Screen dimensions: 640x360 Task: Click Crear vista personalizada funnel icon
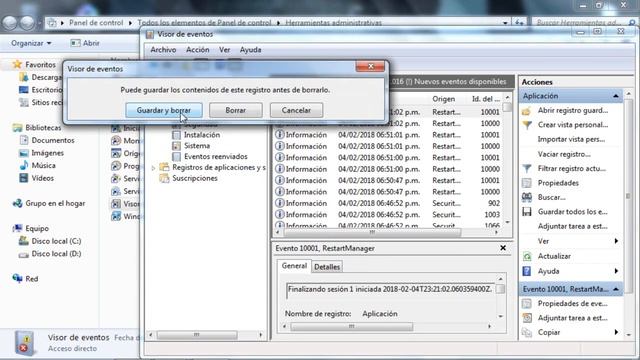[527, 125]
